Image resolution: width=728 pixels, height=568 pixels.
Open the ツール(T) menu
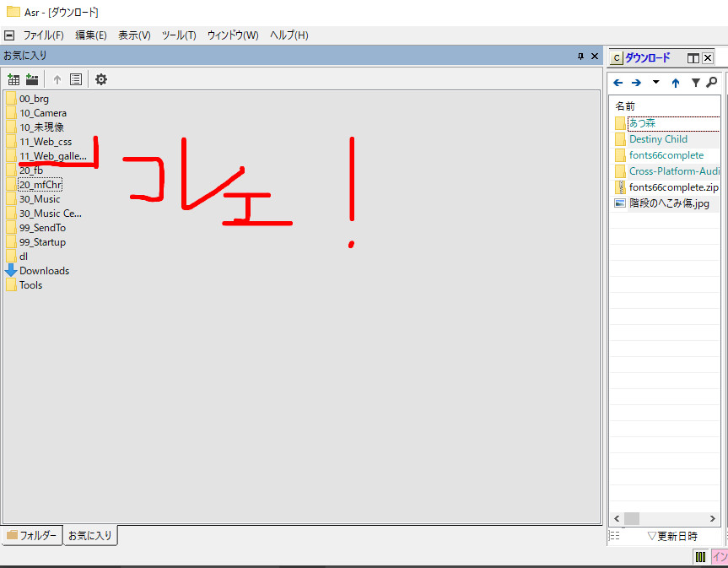pos(179,35)
